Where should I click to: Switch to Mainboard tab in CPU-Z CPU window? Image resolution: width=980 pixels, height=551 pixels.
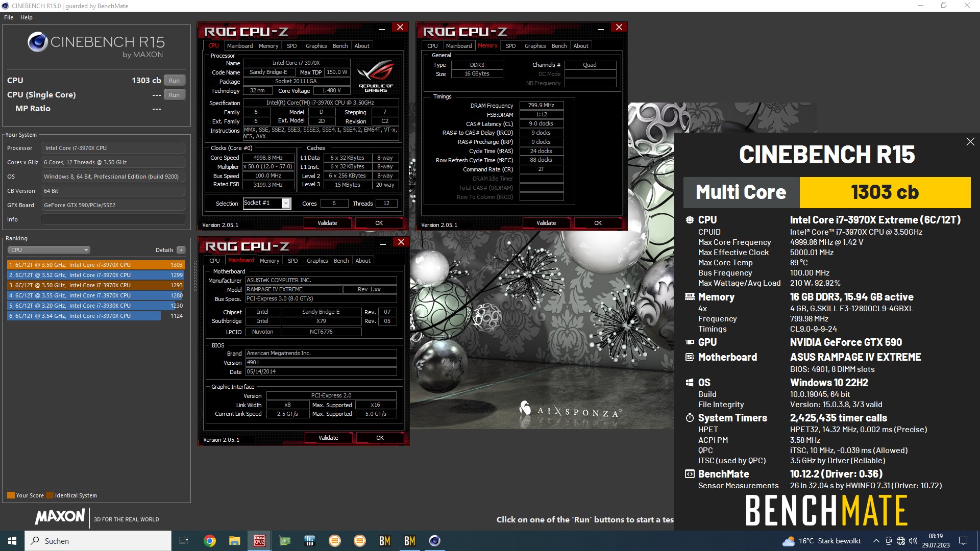pyautogui.click(x=239, y=46)
